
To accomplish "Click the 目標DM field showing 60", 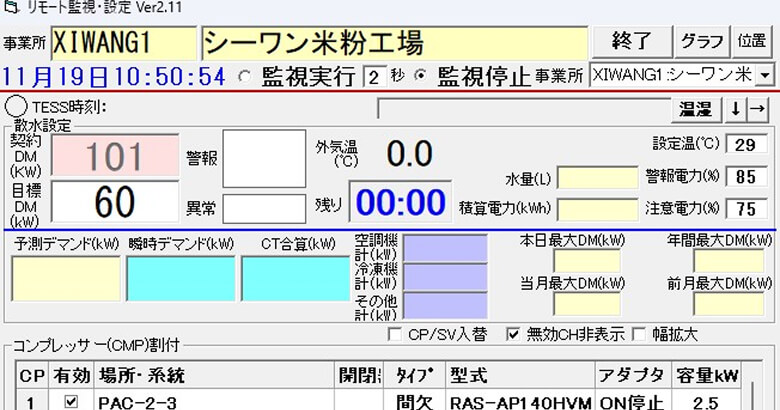I will pyautogui.click(x=115, y=202).
